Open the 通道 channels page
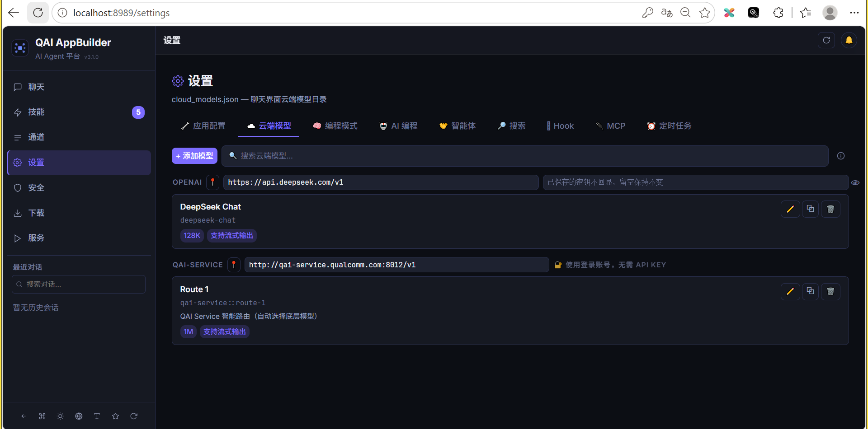The width and height of the screenshot is (868, 429). [79, 137]
